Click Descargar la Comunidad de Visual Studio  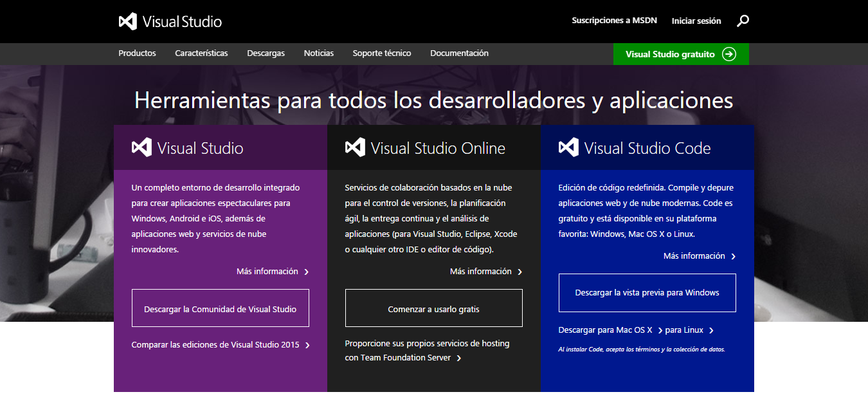pos(221,308)
